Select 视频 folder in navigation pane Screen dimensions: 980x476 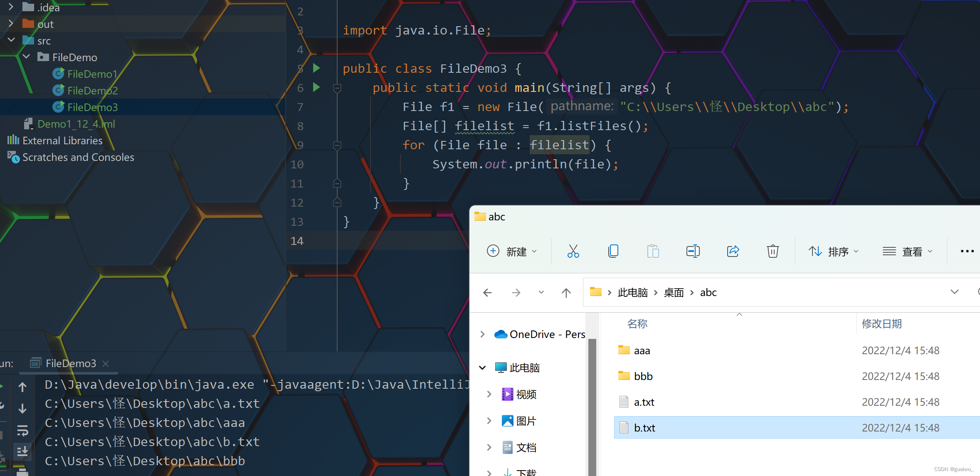(519, 394)
